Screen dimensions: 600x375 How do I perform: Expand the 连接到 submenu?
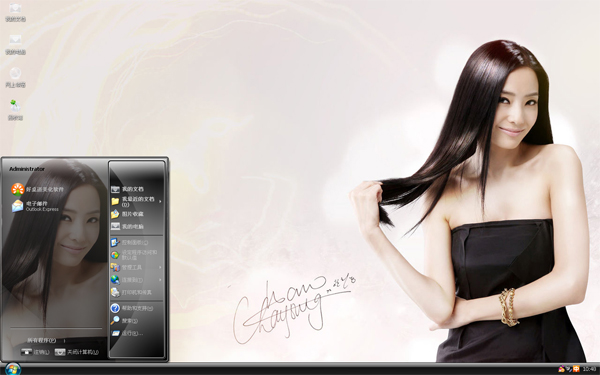click(136, 280)
